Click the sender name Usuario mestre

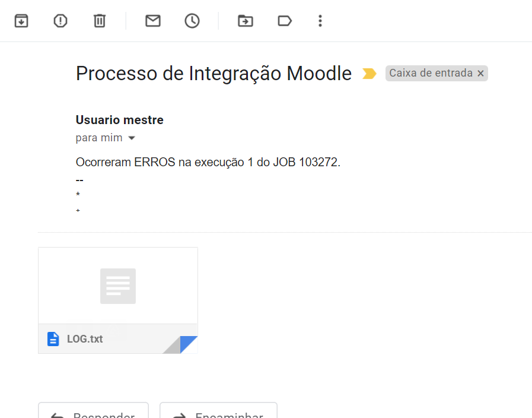pos(119,120)
